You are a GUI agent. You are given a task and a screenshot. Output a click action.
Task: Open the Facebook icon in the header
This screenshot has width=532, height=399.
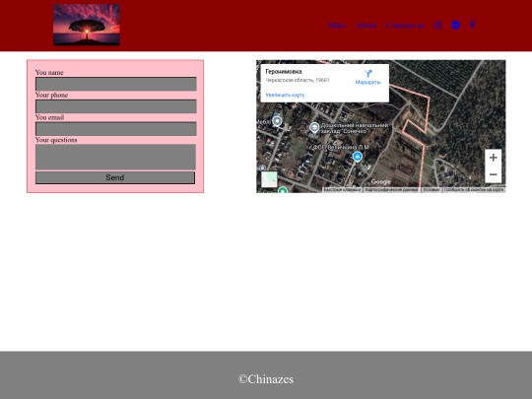click(472, 25)
